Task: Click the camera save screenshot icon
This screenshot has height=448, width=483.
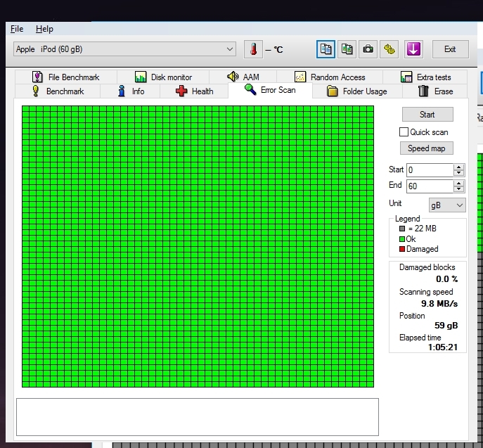Action: click(368, 49)
